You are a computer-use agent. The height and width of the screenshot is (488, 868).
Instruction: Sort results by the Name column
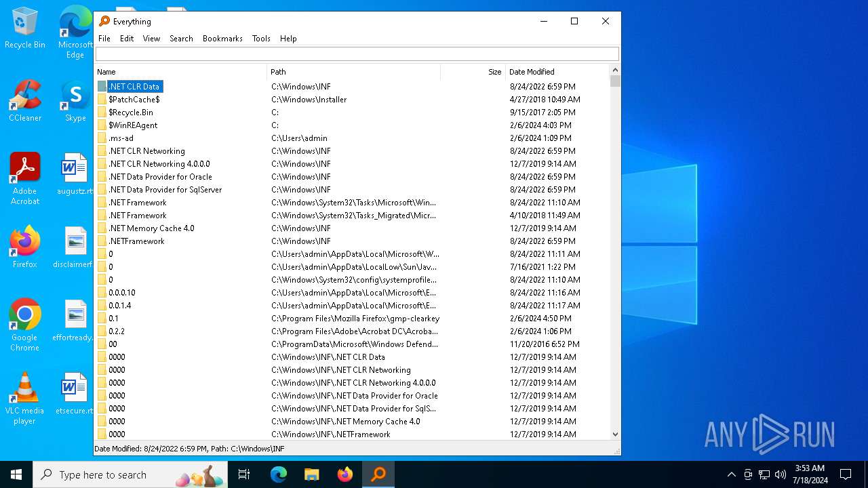pos(180,72)
